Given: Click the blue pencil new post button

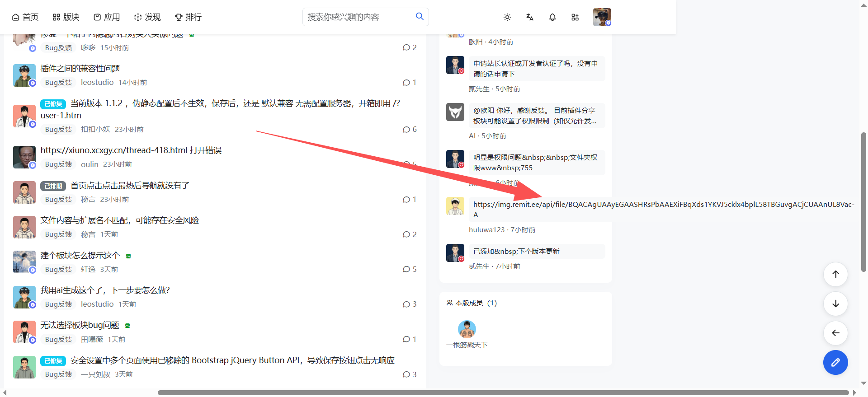Looking at the screenshot, I should tap(835, 363).
